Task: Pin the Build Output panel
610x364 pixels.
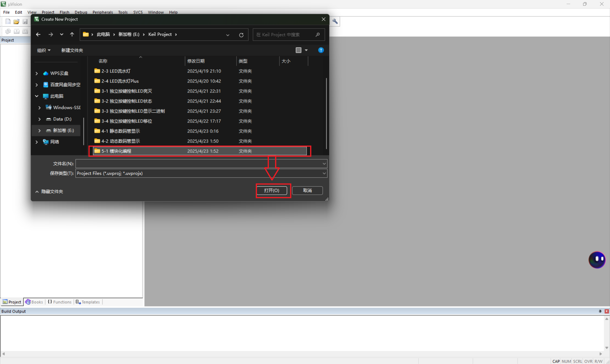Action: pos(600,311)
